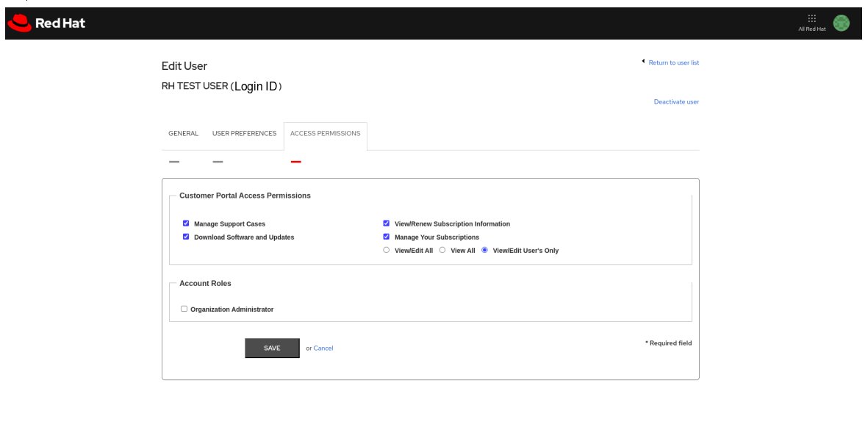
Task: Click the Deactivate user link
Action: click(676, 102)
